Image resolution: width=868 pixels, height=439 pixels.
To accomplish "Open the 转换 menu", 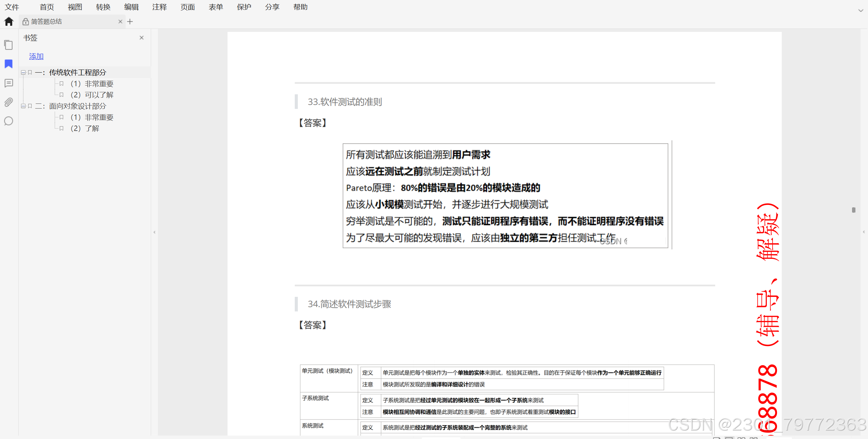I will coord(103,7).
